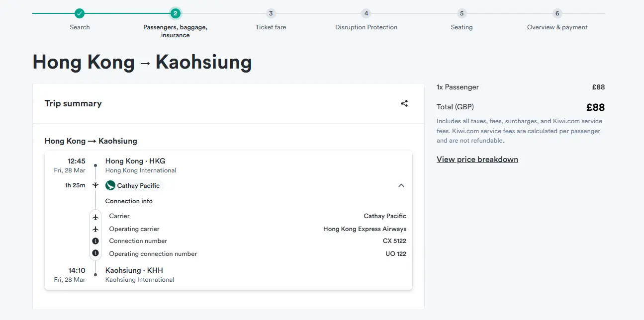Click the bold £88 total price
Viewport: 644px width, 320px height.
point(595,107)
